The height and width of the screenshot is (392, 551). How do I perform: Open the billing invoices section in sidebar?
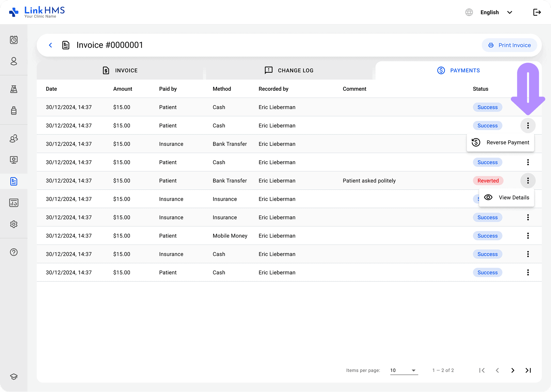pos(14,181)
